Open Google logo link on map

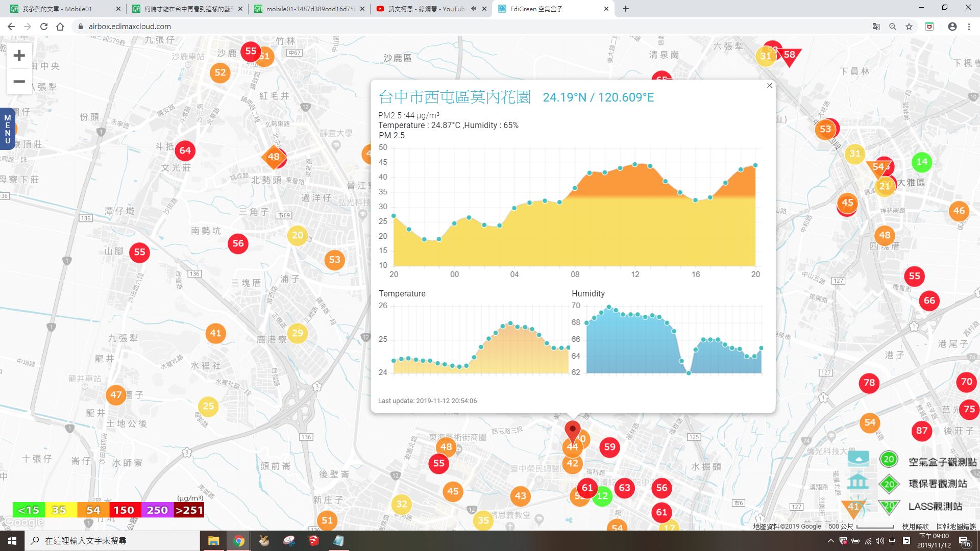click(22, 522)
